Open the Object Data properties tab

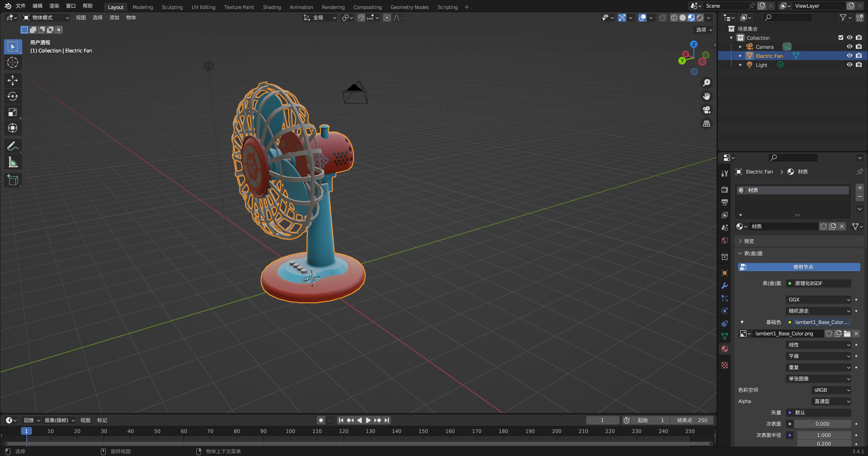(725, 336)
